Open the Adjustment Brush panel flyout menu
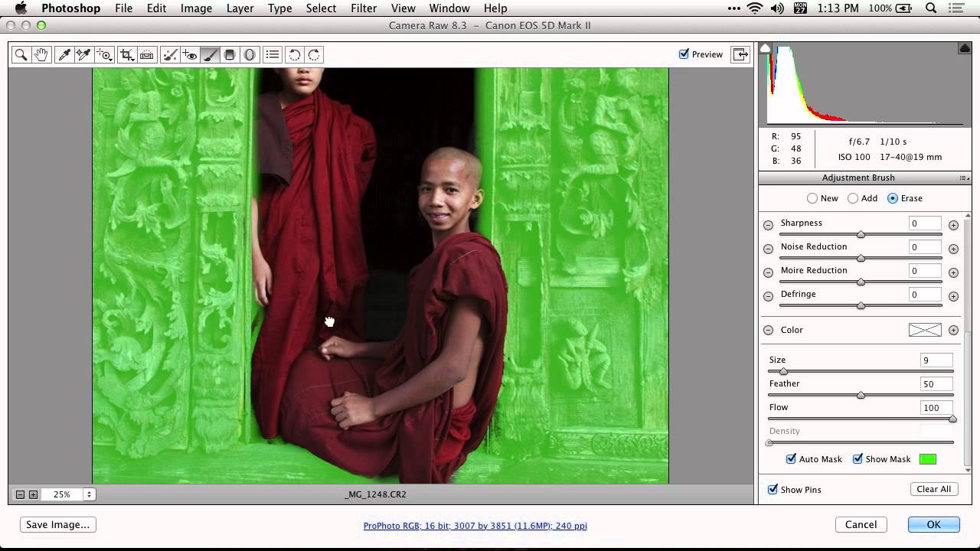This screenshot has height=551, width=980. coord(964,178)
